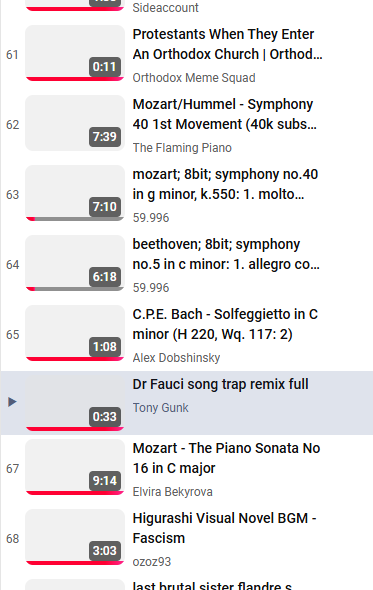Viewport: 373px width, 590px height.
Task: Visit the Orthodox Meme Squad channel
Action: tap(194, 78)
